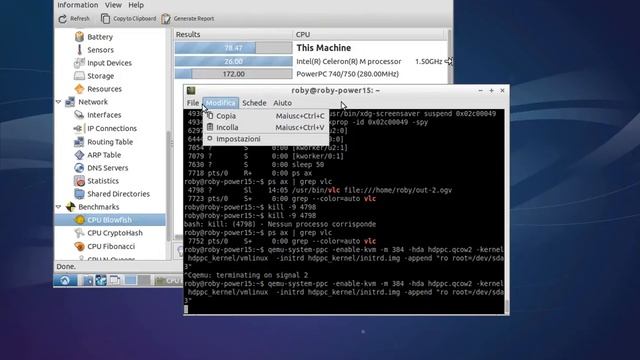
Task: Click the This Machine heading
Action: pos(324,48)
